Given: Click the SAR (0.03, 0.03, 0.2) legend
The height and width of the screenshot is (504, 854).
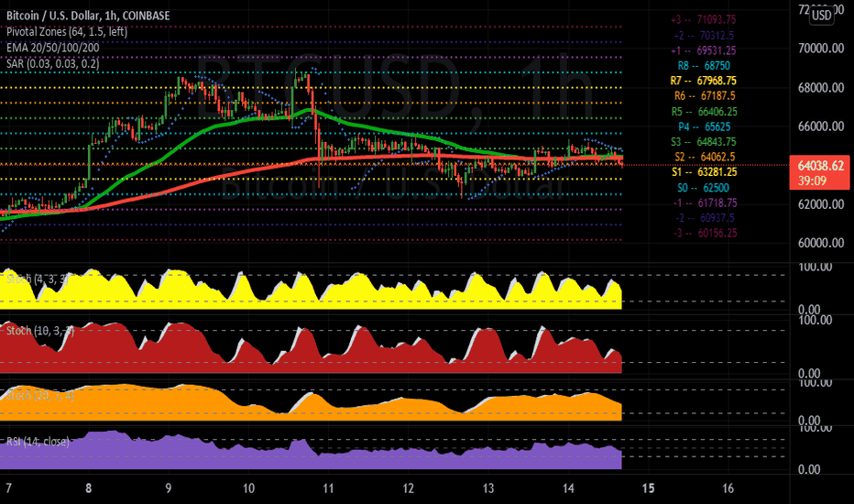Looking at the screenshot, I should [x=53, y=63].
